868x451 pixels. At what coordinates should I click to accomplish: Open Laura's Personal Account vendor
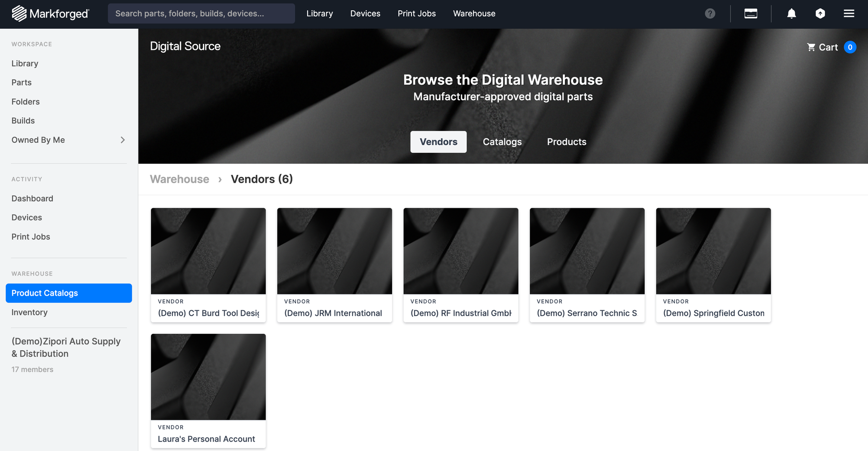[208, 391]
